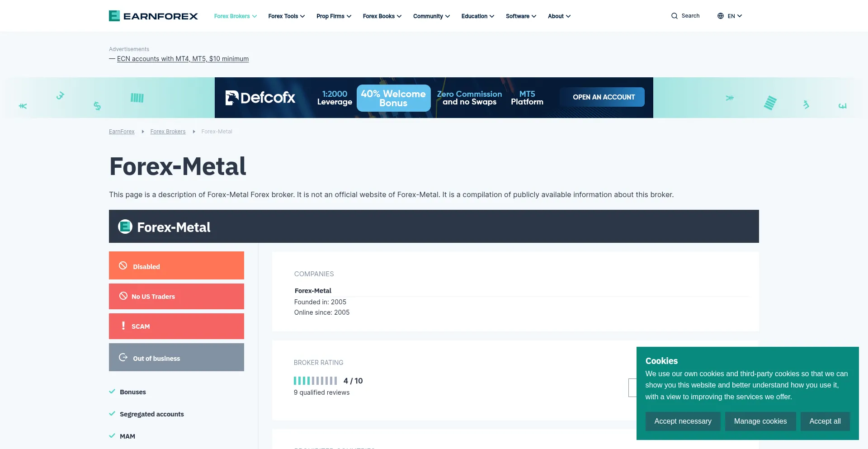The image size is (868, 449).
Task: Click the Disabled status tile
Action: pyautogui.click(x=176, y=265)
